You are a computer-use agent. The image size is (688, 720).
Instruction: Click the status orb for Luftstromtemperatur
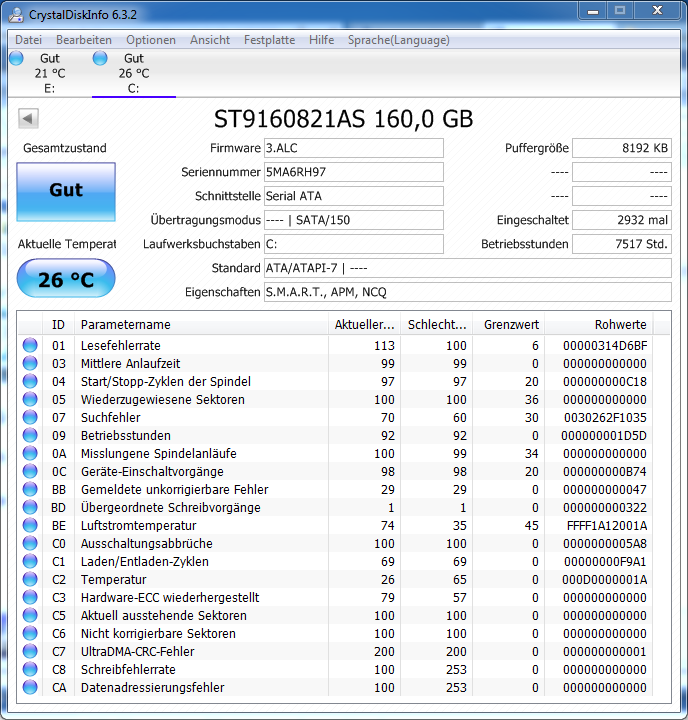point(30,525)
